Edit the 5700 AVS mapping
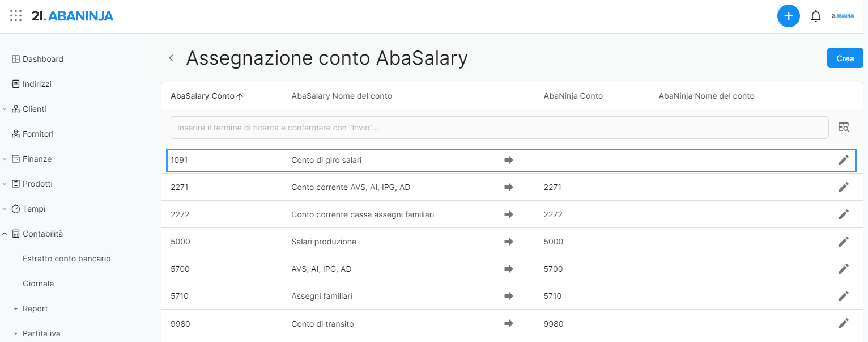This screenshot has height=342, width=868. point(844,269)
